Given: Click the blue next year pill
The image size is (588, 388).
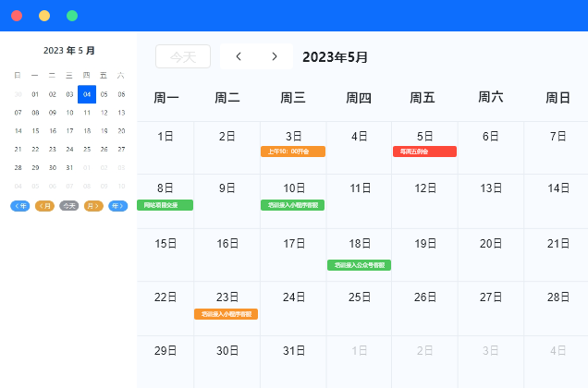Looking at the screenshot, I should [117, 206].
